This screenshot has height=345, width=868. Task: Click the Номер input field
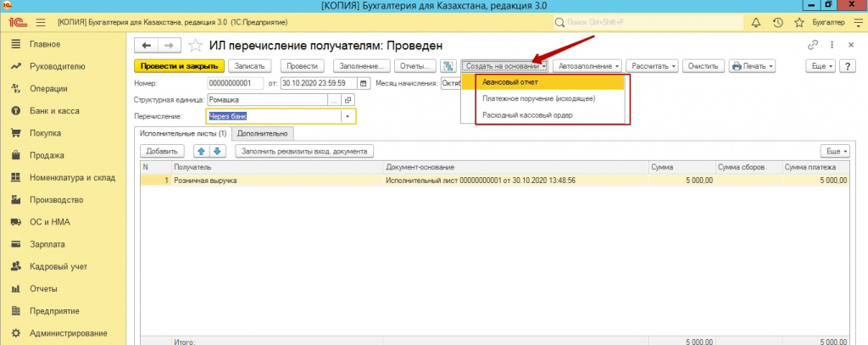coord(237,84)
